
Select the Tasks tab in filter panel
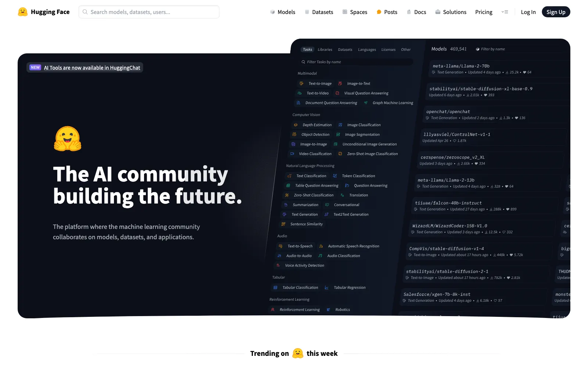308,49
